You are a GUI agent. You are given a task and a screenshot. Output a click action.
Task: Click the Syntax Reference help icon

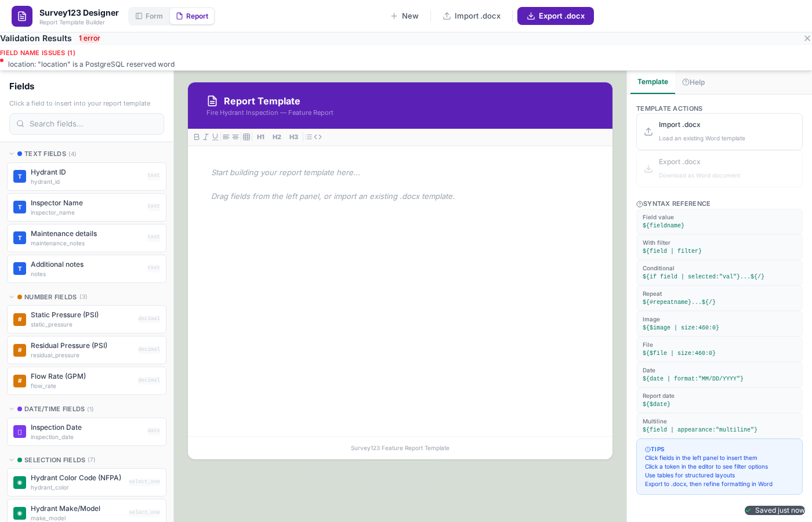tap(640, 204)
